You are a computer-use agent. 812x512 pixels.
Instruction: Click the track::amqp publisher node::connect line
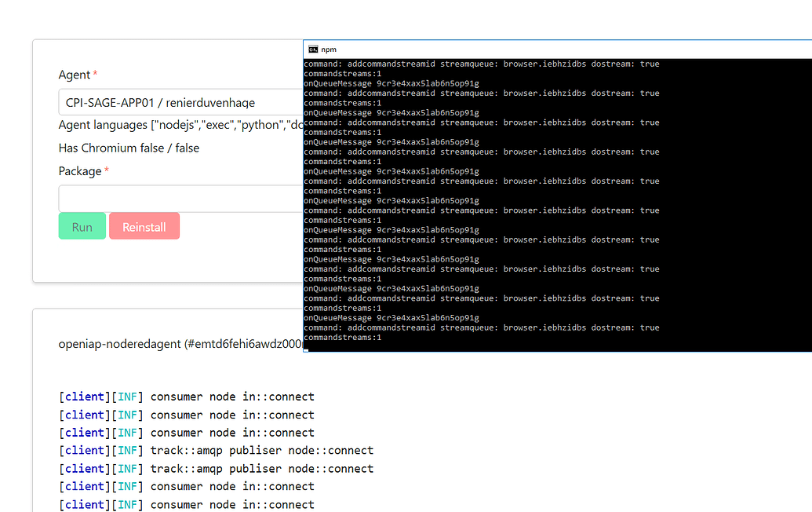click(216, 450)
